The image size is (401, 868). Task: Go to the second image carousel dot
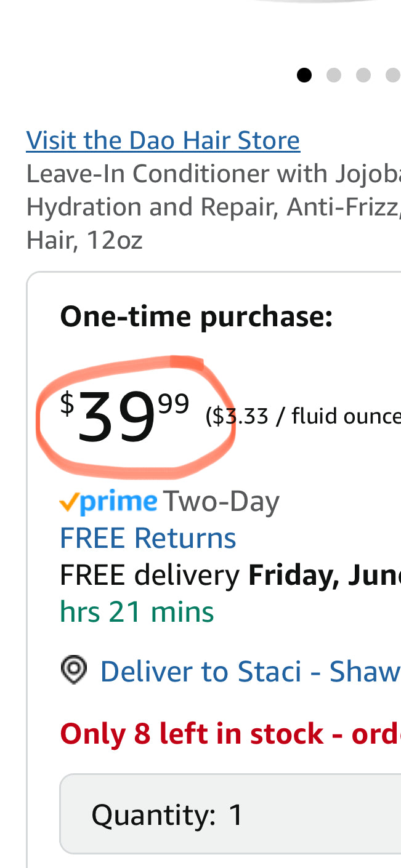coord(334,75)
